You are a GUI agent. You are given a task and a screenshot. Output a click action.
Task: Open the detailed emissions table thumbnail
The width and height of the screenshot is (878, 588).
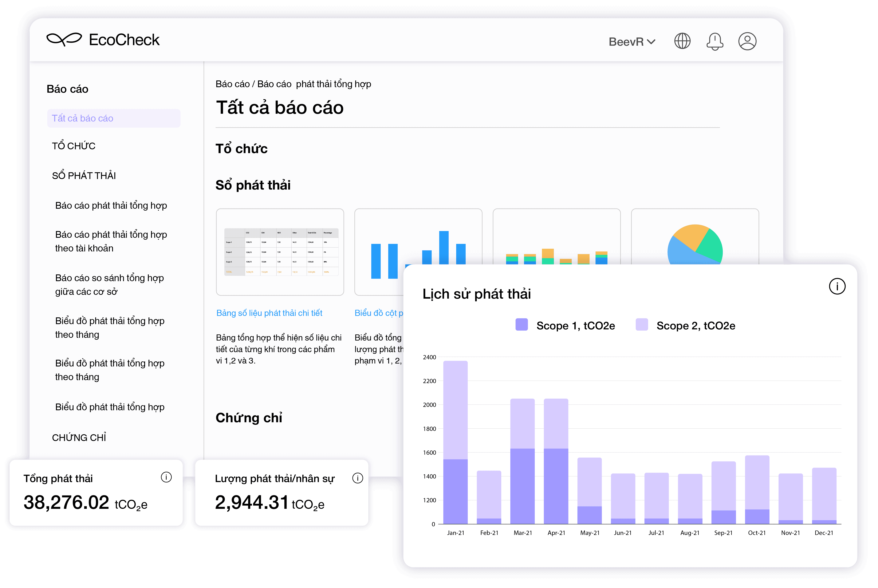(x=280, y=252)
